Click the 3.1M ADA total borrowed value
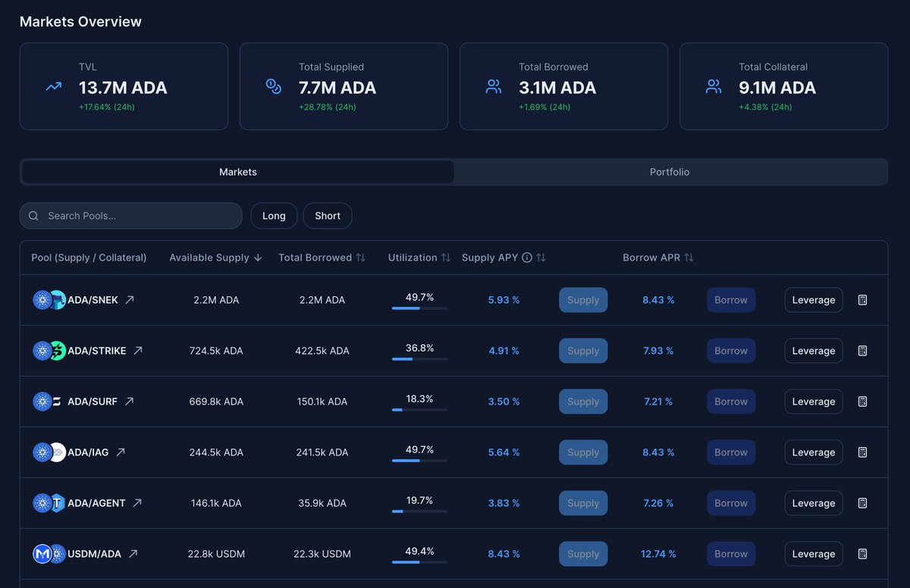910x588 pixels. (x=557, y=88)
